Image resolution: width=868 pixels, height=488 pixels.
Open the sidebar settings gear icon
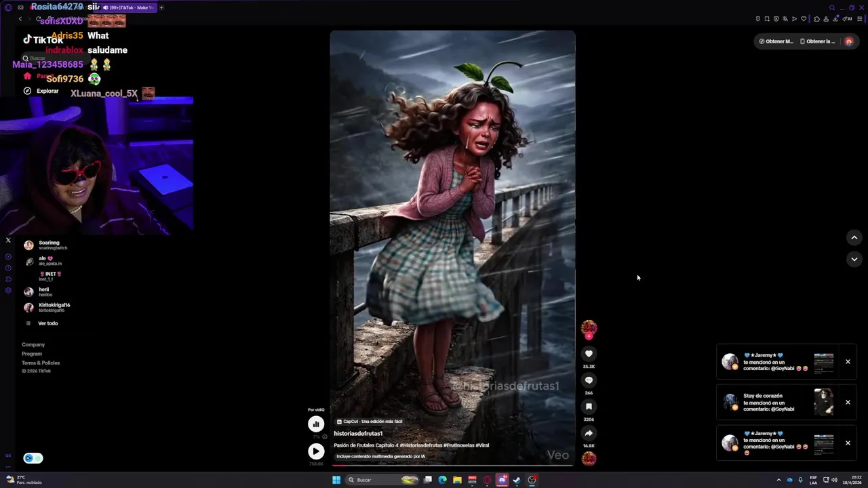tap(8, 291)
